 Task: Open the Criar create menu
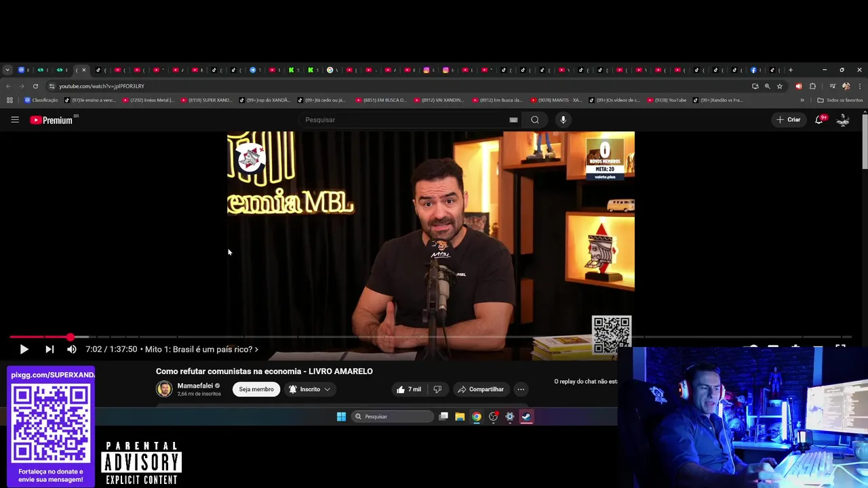click(788, 120)
